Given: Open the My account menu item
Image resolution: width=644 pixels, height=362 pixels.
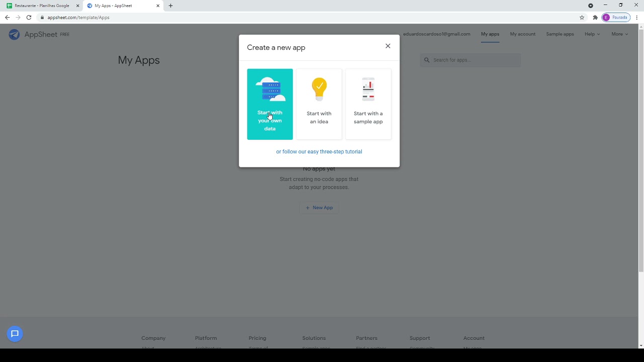Looking at the screenshot, I should (x=523, y=34).
